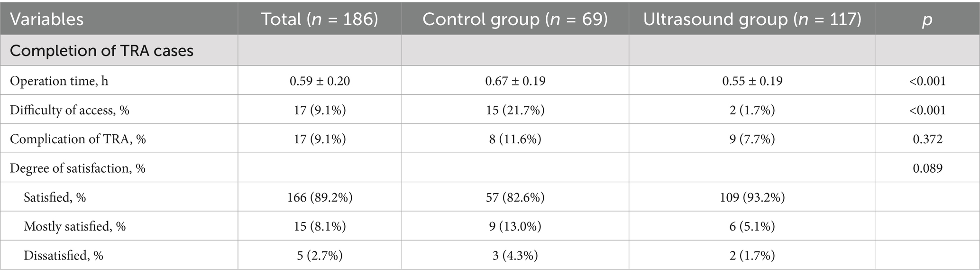Select the 0.67 ± 0.19 value
The image size is (980, 278).
515,81
